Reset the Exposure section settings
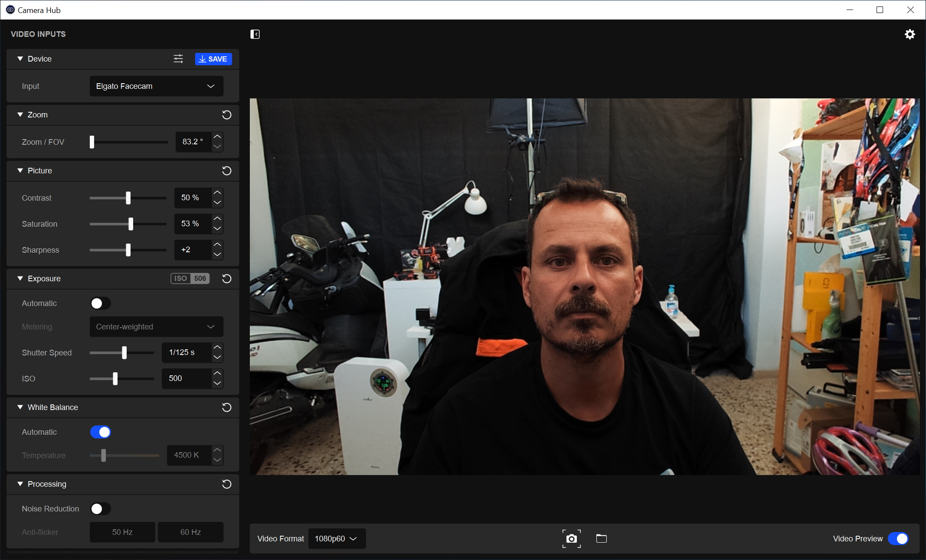Screen dimensions: 926x560 [226, 279]
